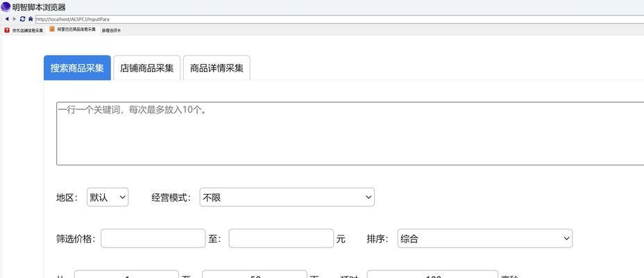Click the browser back arrow icon
The width and height of the screenshot is (644, 278).
[x=7, y=19]
